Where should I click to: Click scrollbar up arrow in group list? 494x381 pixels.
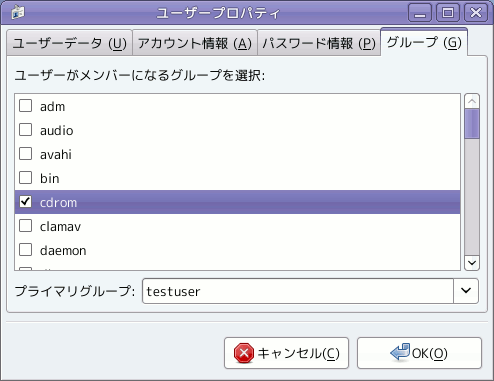pos(472,101)
